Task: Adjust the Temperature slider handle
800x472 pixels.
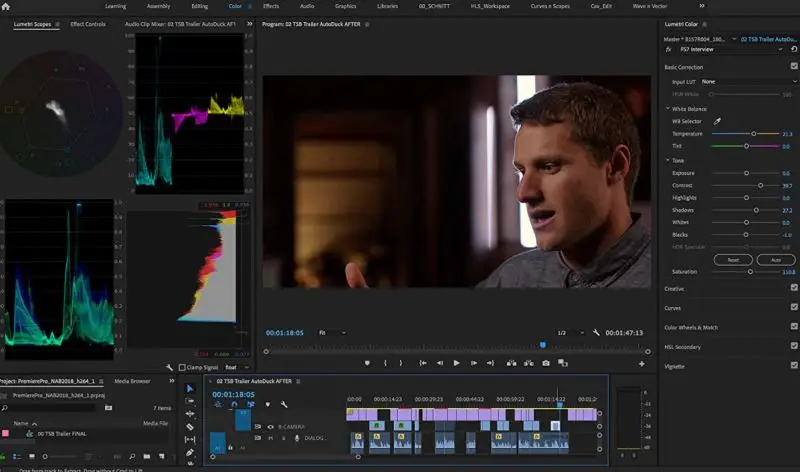Action: 754,134
